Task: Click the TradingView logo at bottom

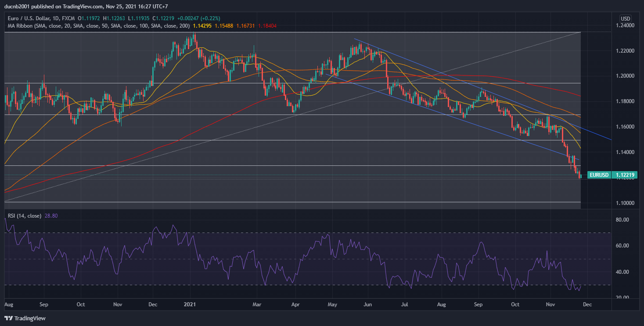Action: [x=25, y=318]
